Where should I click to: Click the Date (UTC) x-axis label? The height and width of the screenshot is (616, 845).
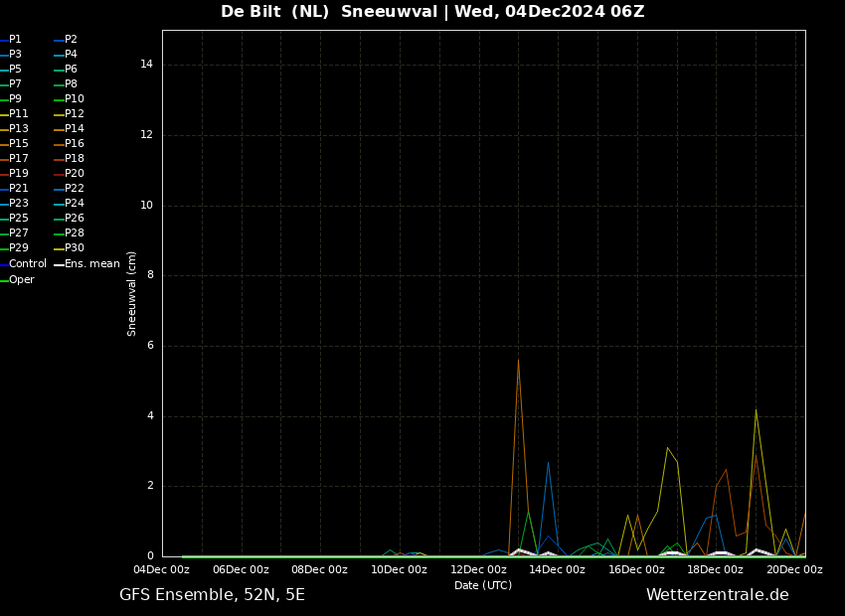[483, 586]
